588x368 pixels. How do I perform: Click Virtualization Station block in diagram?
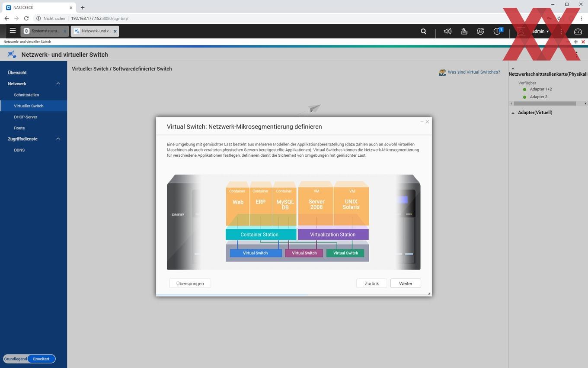[333, 235]
